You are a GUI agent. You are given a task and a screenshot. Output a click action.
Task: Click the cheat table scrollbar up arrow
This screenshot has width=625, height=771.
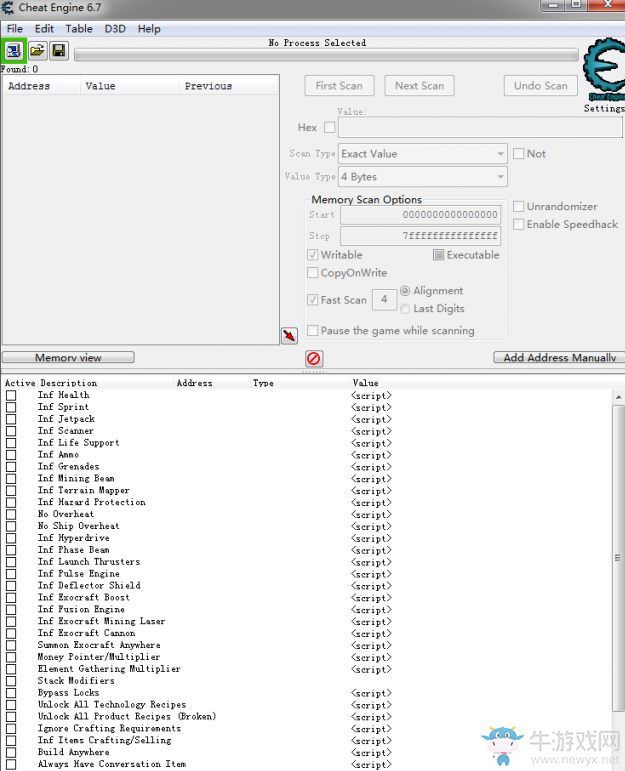point(619,397)
